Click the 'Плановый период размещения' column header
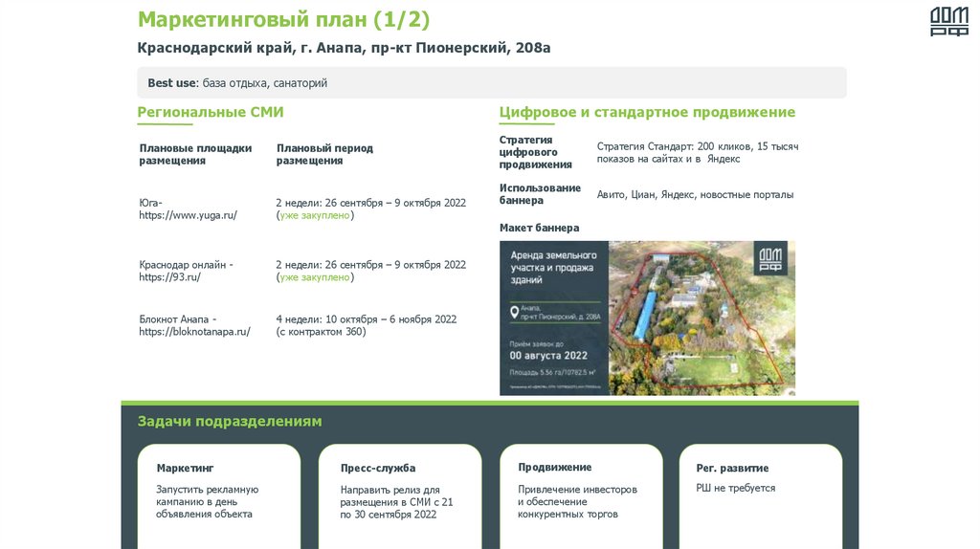This screenshot has height=549, width=980. tap(324, 154)
